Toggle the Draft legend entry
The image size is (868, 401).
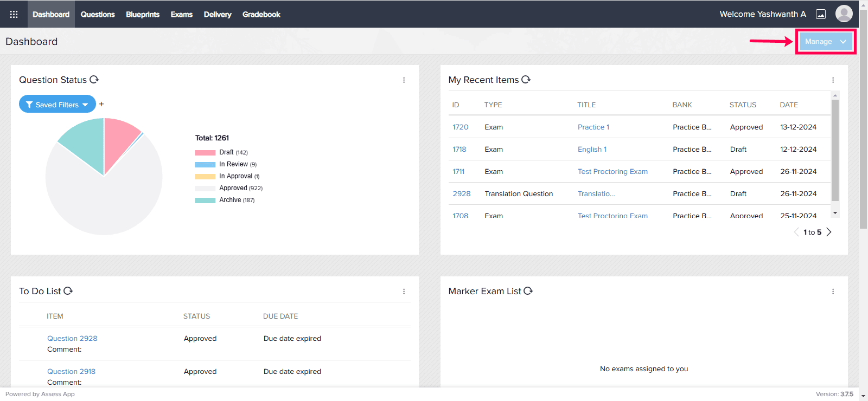pos(226,152)
